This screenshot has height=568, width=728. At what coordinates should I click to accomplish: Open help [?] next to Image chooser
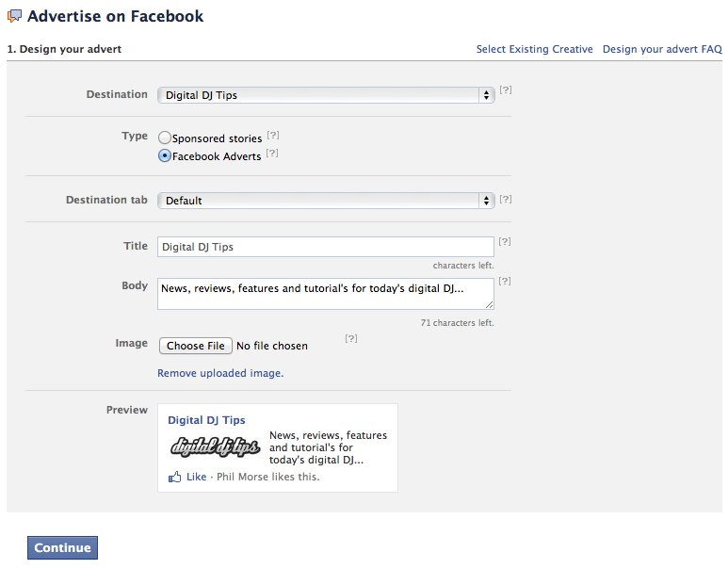coord(351,339)
